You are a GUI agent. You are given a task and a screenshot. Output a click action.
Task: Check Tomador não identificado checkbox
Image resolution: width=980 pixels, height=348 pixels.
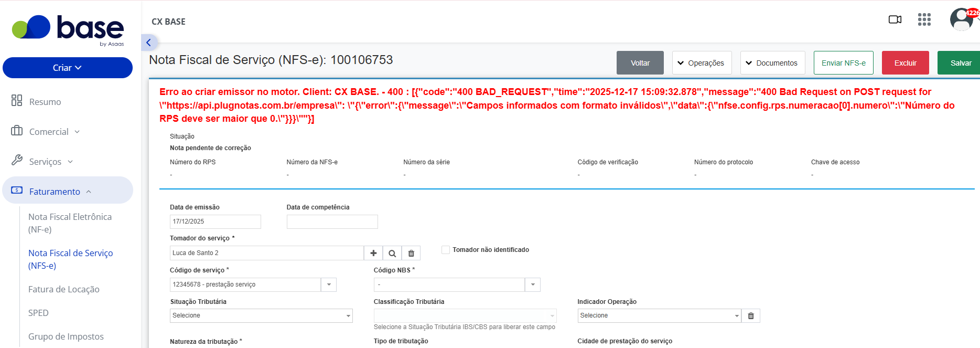click(446, 250)
